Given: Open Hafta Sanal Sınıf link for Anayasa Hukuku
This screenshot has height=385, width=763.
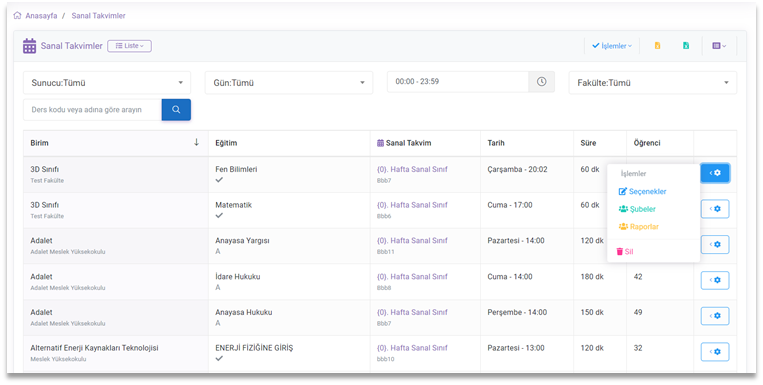Looking at the screenshot, I should click(x=412, y=312).
